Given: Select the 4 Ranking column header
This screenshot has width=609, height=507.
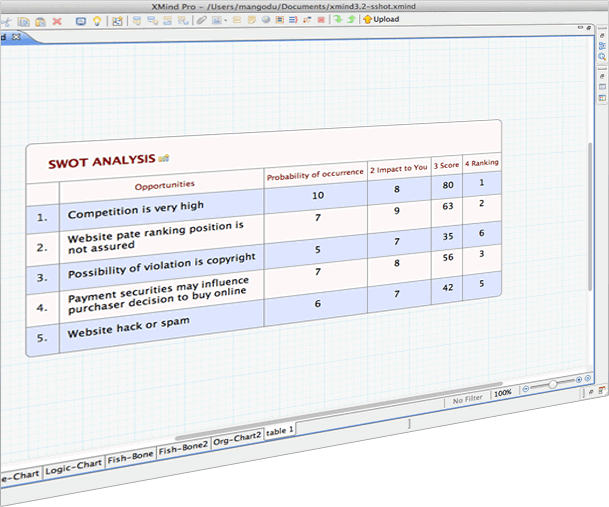Looking at the screenshot, I should click(482, 163).
